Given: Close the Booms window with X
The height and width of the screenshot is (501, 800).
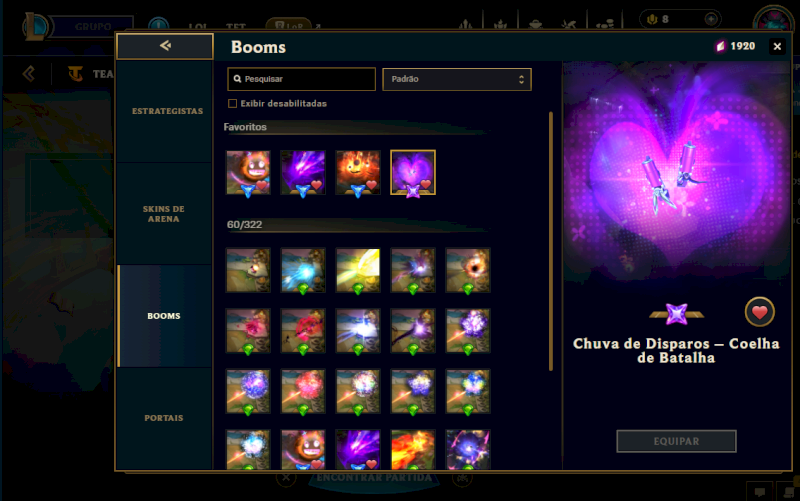Looking at the screenshot, I should [x=777, y=46].
